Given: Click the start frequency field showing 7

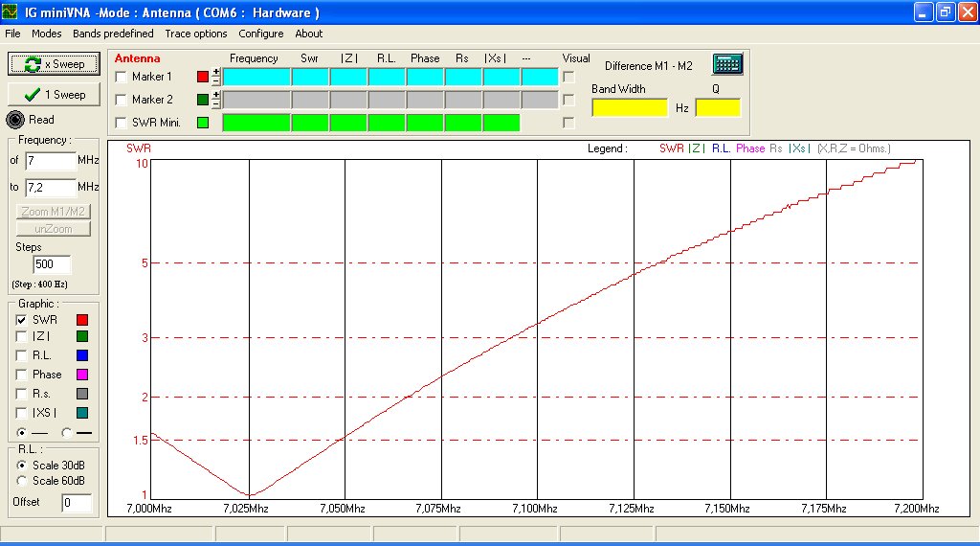Looking at the screenshot, I should pos(50,161).
